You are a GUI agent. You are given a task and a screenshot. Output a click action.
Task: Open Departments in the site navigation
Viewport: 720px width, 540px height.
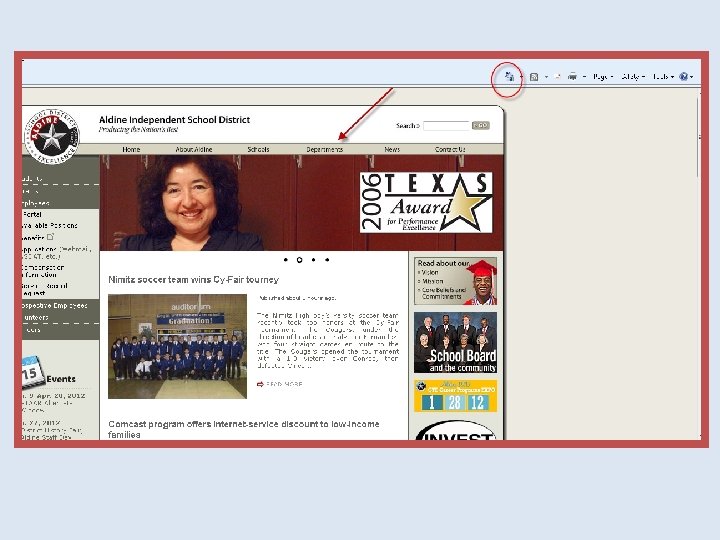pos(324,149)
